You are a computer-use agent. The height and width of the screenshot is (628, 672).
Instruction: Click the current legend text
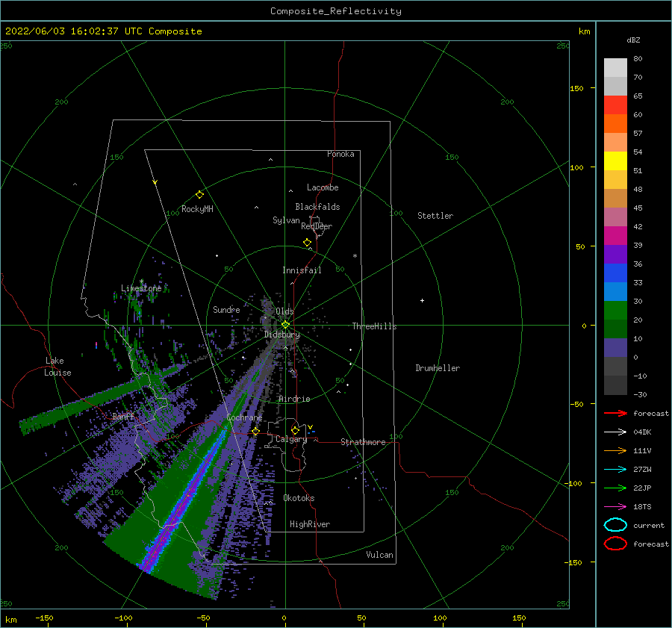[649, 525]
